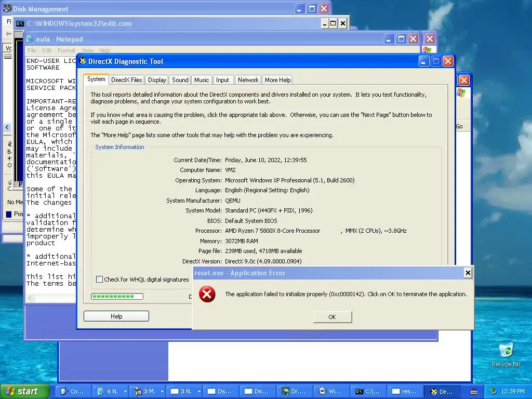Click the left scroll arrow in Disk Management
Screen dimensions: 532x399
(7, 127)
